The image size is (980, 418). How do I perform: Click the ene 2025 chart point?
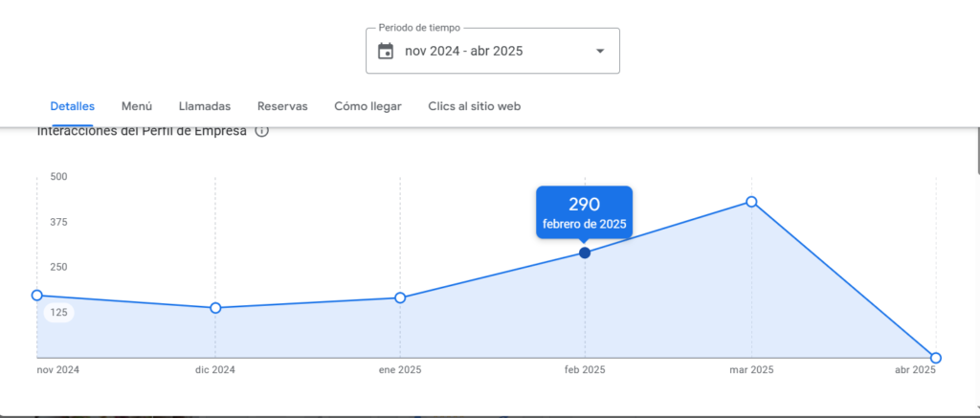tap(400, 298)
